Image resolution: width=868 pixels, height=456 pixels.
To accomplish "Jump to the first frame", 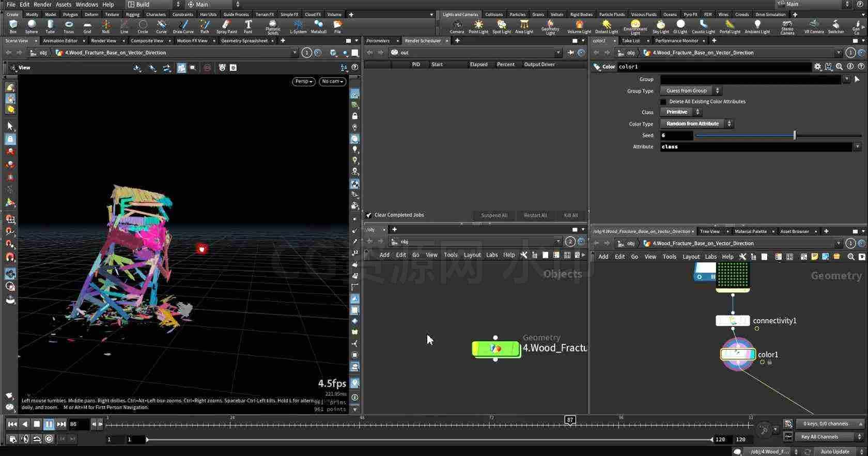I will tap(12, 424).
